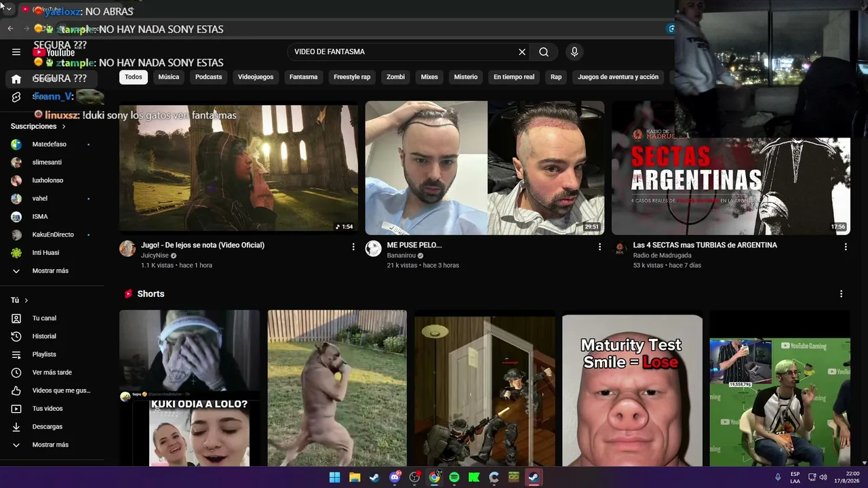
Task: Open the YouTube hamburger guide menu
Action: point(16,52)
